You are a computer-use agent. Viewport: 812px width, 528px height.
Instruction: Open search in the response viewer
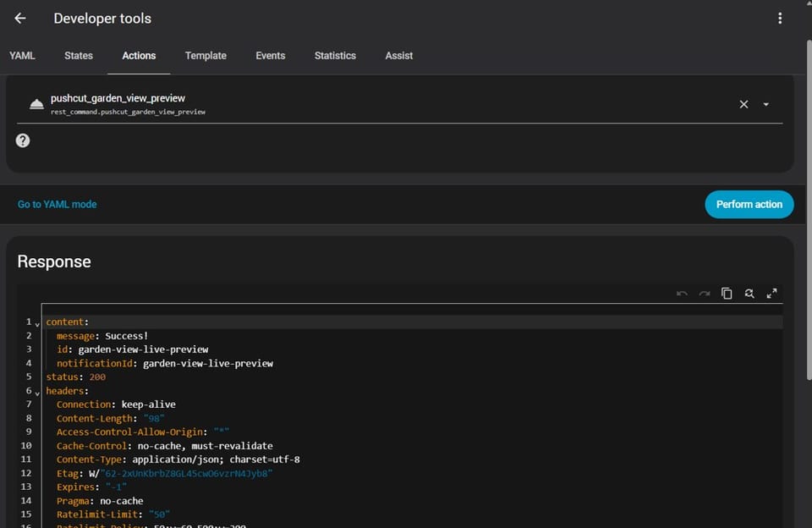[749, 293]
